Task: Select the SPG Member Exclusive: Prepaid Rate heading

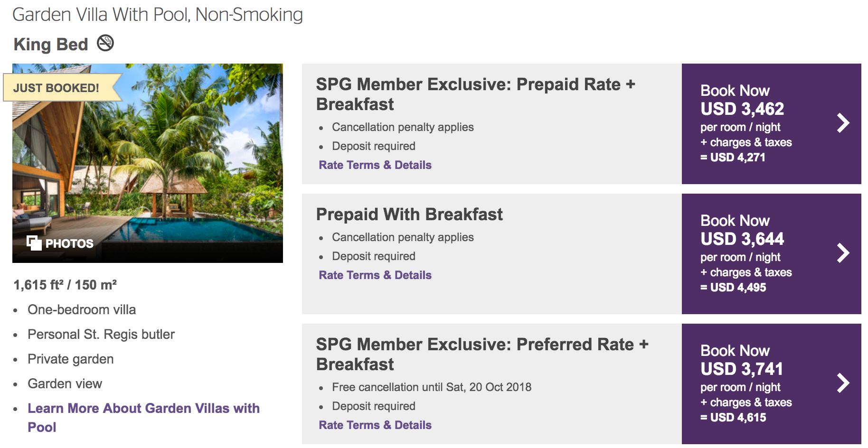Action: point(475,94)
